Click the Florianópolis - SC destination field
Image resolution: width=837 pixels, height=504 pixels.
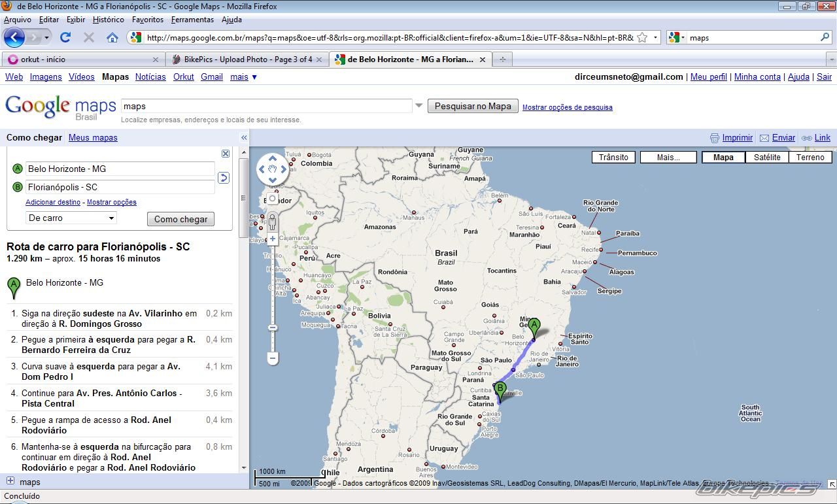point(120,187)
